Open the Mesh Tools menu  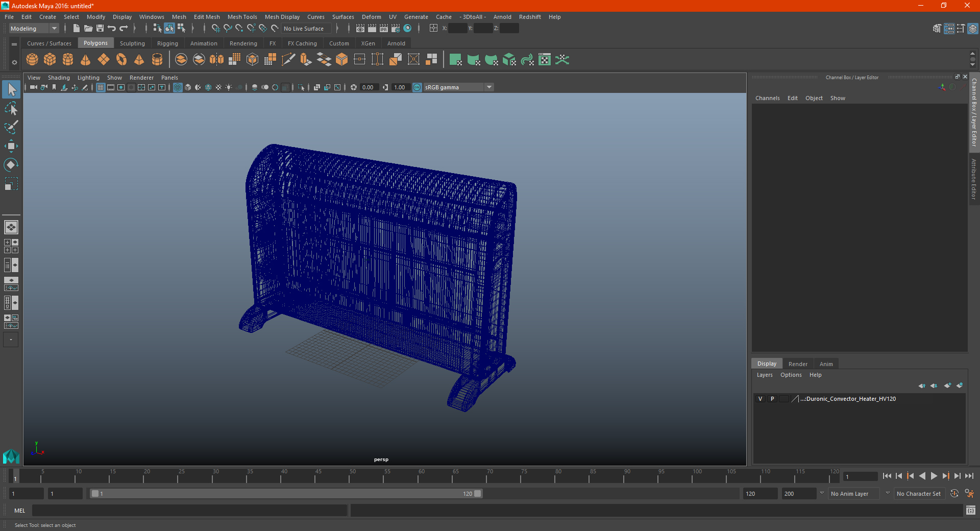[242, 17]
